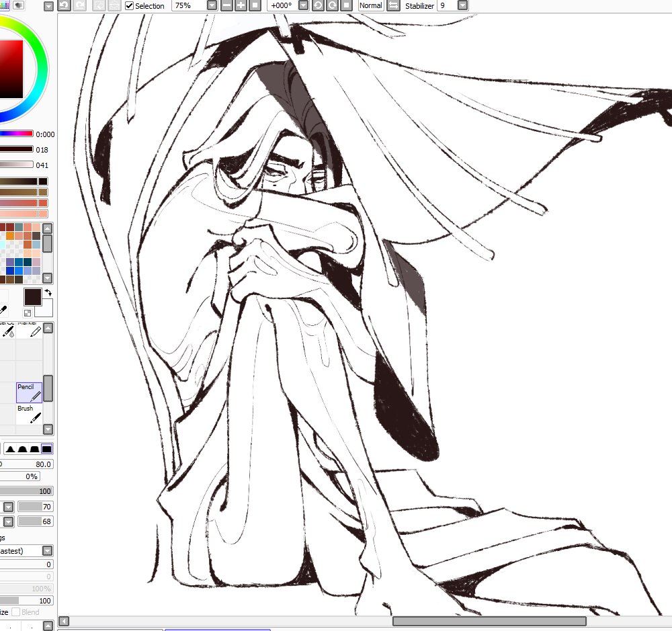Switch to the highlighted canvas tab at bottom
Viewport: 672px width, 631px height.
click(x=217, y=630)
